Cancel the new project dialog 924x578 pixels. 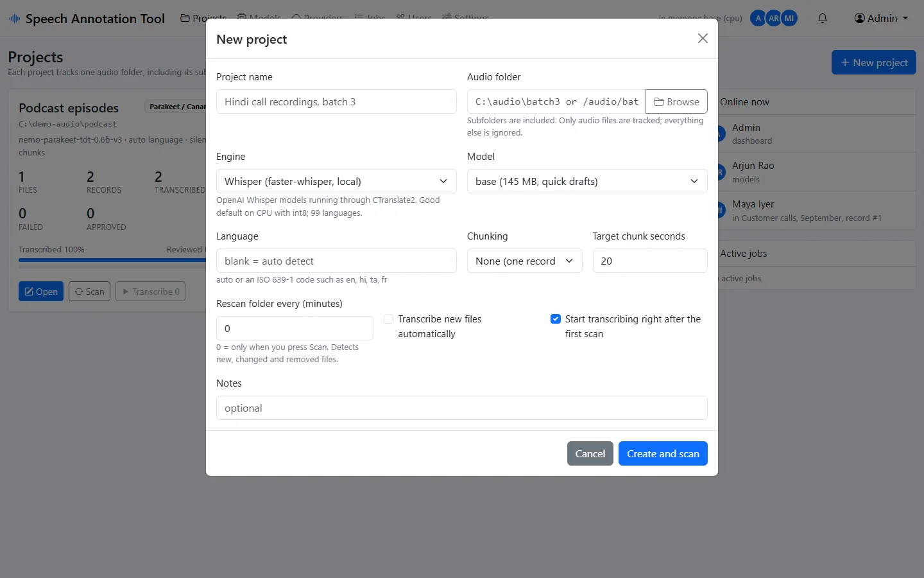[590, 453]
